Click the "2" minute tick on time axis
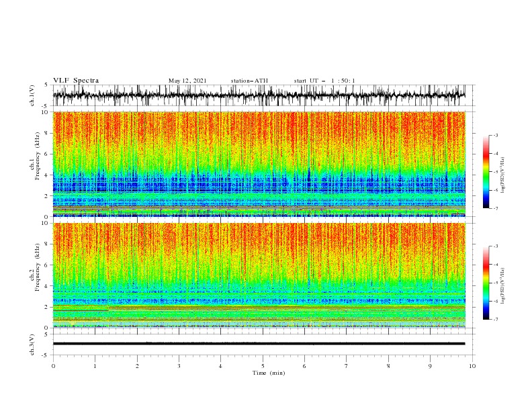The height and width of the screenshot is (411, 532). (137, 366)
